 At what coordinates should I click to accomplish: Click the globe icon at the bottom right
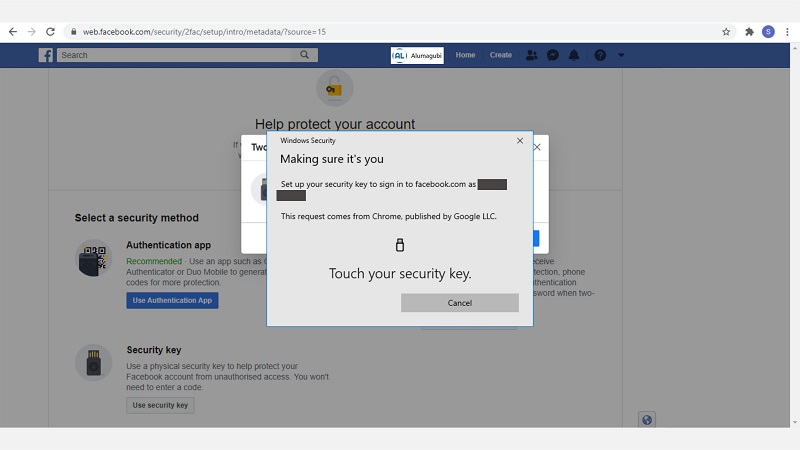pyautogui.click(x=647, y=420)
